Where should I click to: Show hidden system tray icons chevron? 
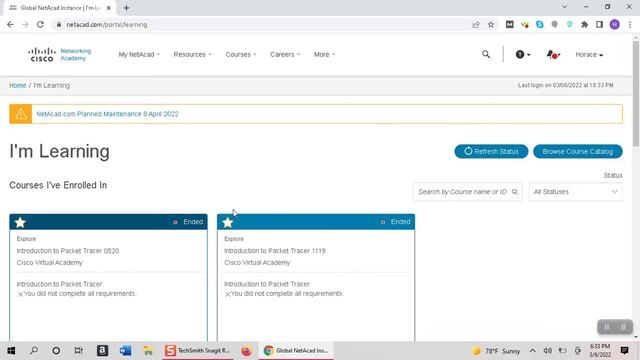[x=533, y=351]
